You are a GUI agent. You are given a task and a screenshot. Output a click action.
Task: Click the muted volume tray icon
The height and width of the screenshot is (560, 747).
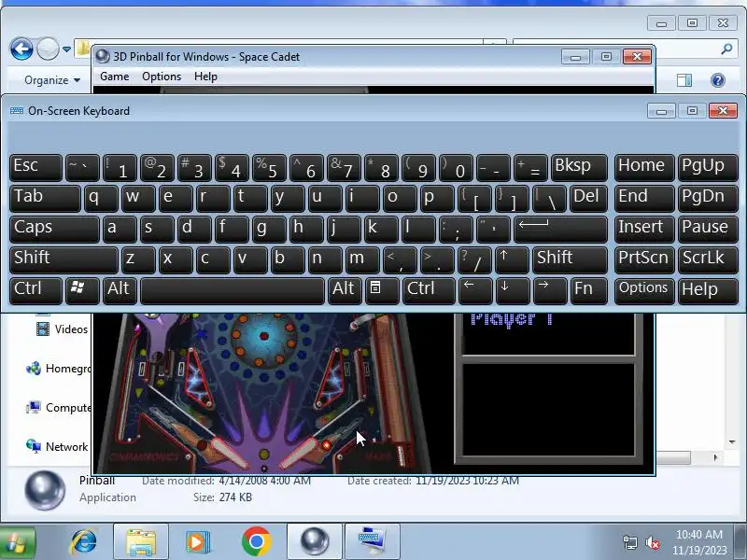coord(652,542)
